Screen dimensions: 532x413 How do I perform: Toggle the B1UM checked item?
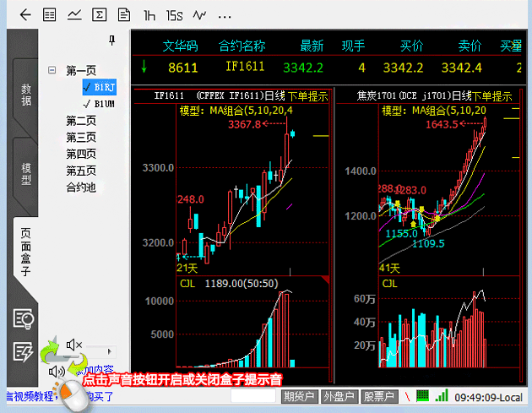[x=99, y=103]
